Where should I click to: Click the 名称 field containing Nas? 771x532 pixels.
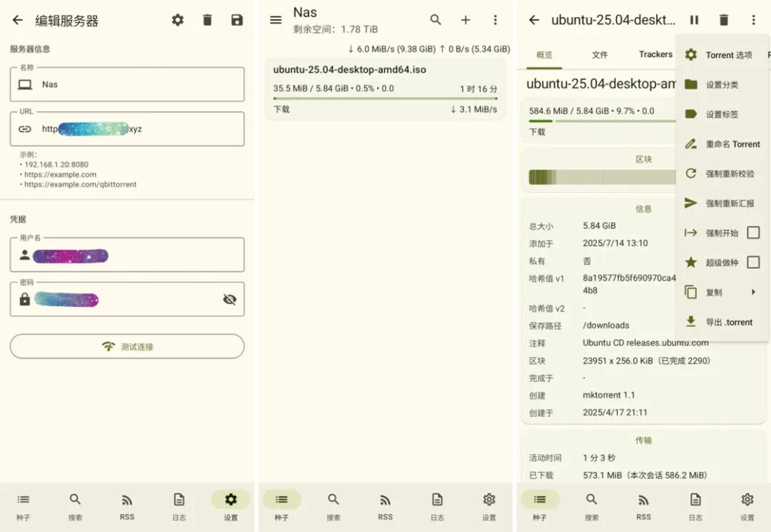[x=127, y=84]
